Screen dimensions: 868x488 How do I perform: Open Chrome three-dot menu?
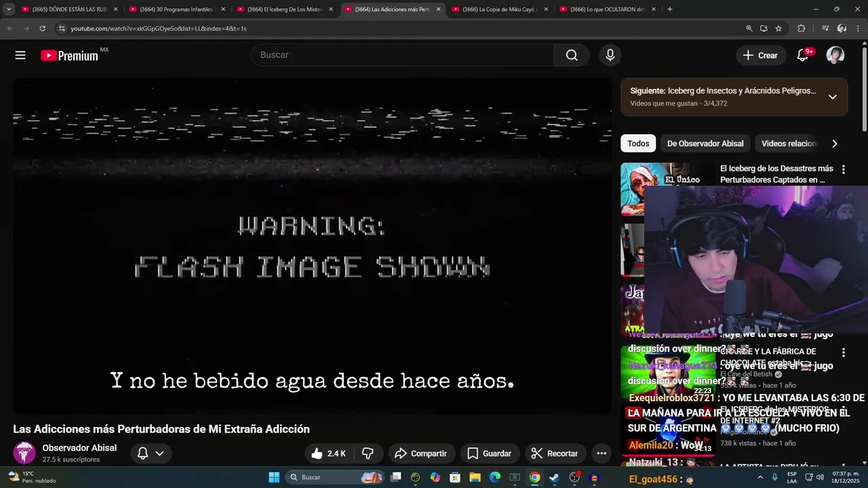859,28
